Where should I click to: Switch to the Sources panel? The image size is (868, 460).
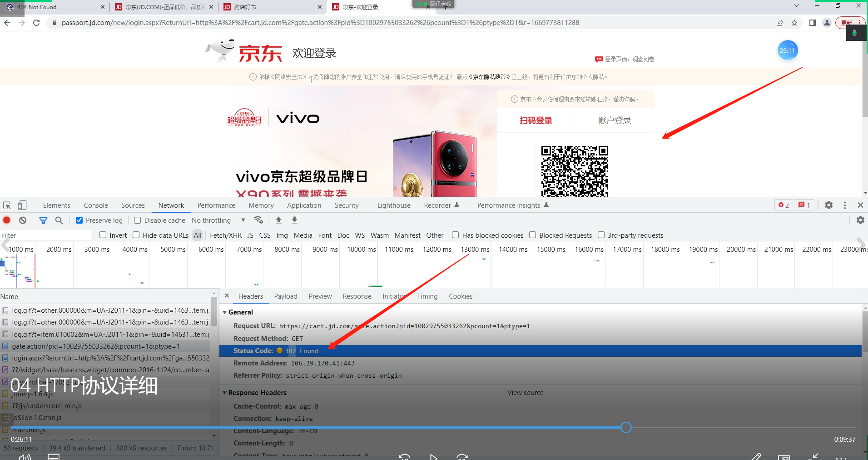click(x=133, y=205)
